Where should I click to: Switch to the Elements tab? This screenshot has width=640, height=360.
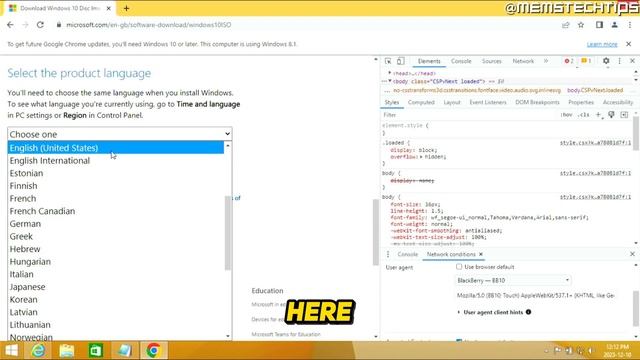[429, 61]
